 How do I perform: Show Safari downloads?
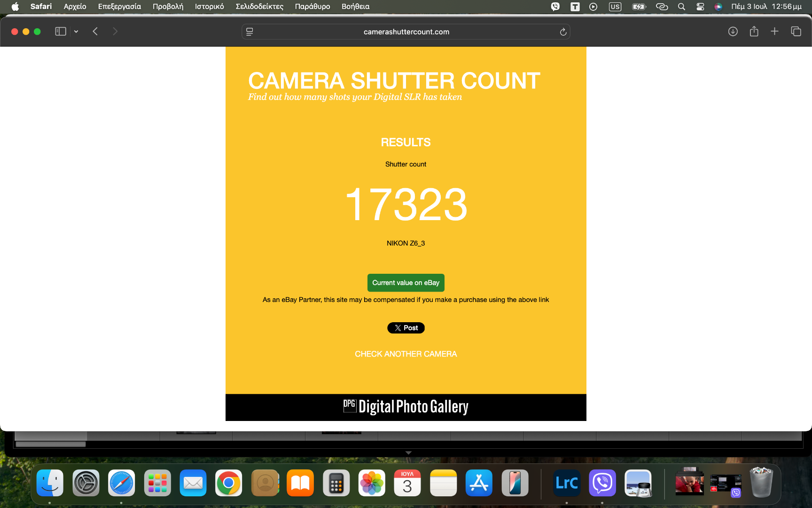pyautogui.click(x=733, y=32)
